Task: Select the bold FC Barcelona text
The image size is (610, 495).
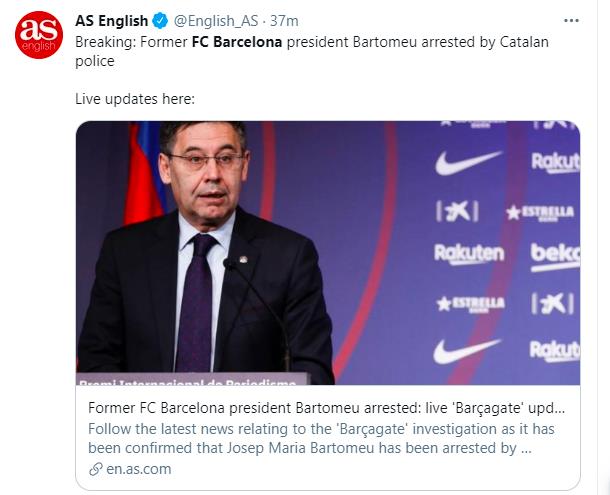Action: point(237,42)
